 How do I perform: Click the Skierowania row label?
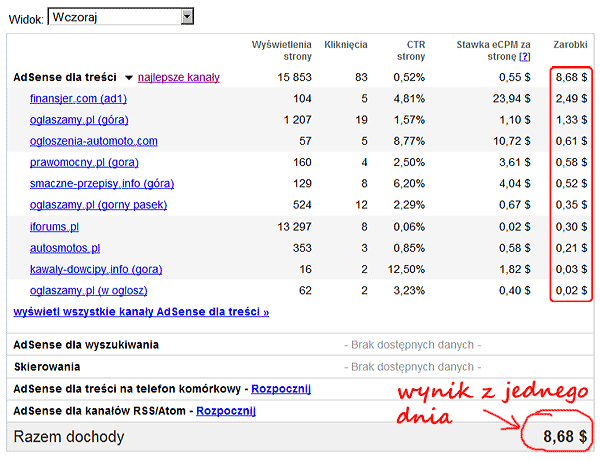point(47,367)
